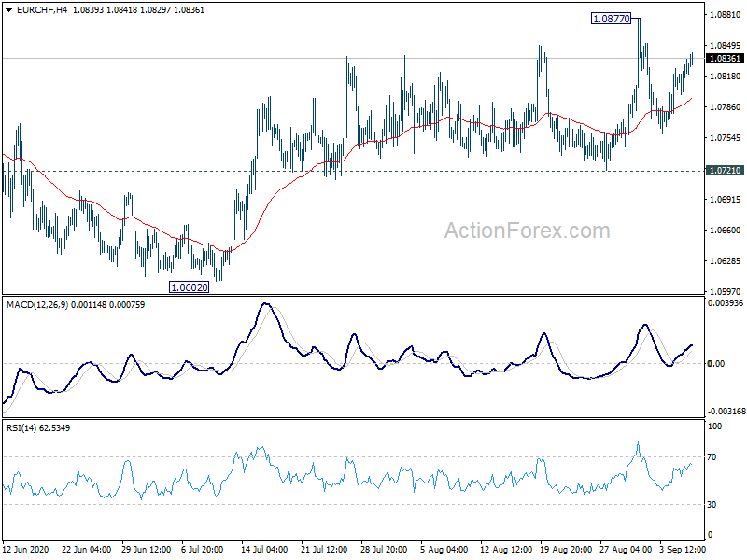Click the 1.06915 price axis value
The height and width of the screenshot is (560, 747).
[x=726, y=199]
